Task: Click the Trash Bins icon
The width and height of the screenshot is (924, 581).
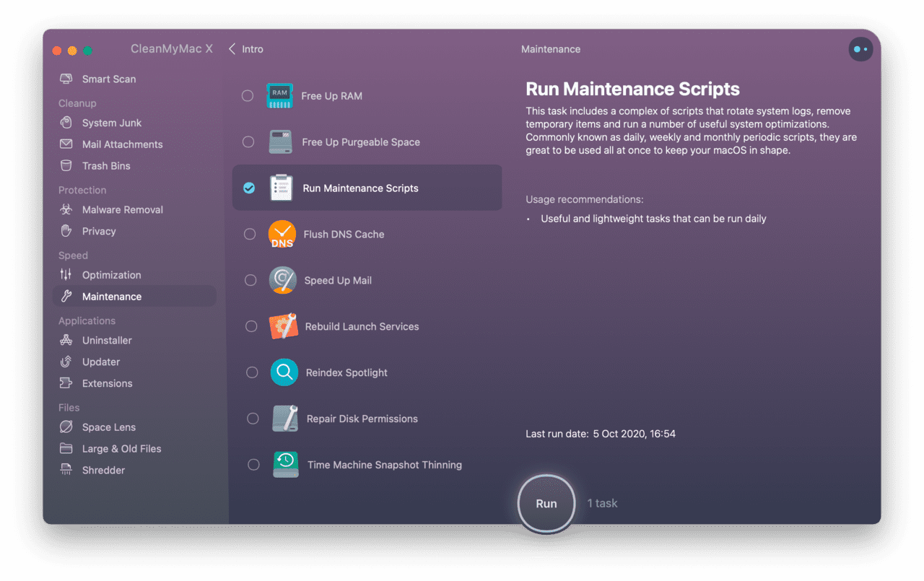Action: 66,166
